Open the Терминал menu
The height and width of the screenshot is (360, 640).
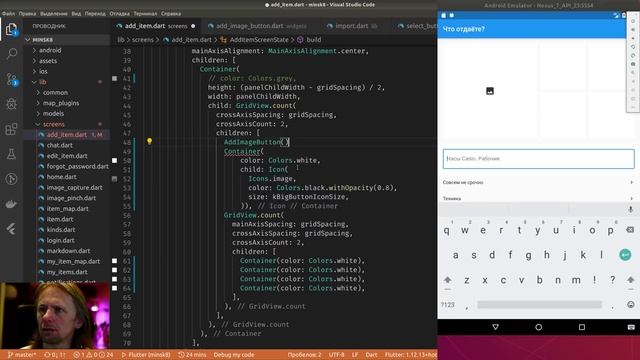[145, 13]
